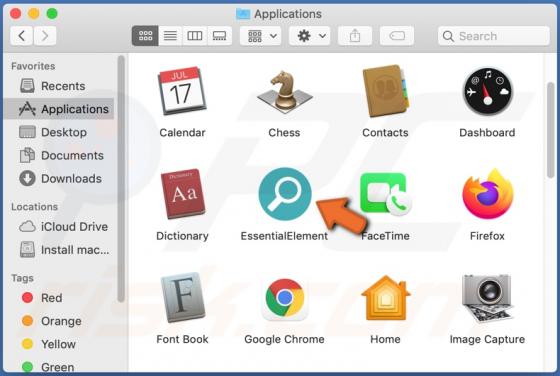
Task: Click the EssentialElement name label
Action: tap(284, 236)
